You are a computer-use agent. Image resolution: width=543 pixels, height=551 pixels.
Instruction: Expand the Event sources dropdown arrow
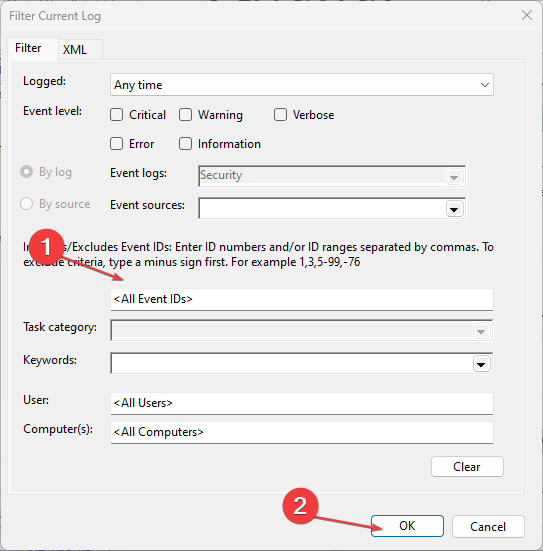click(x=454, y=209)
